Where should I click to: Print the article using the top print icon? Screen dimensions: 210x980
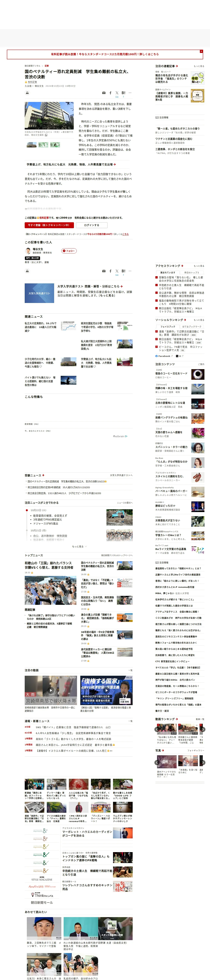click(x=27, y=93)
